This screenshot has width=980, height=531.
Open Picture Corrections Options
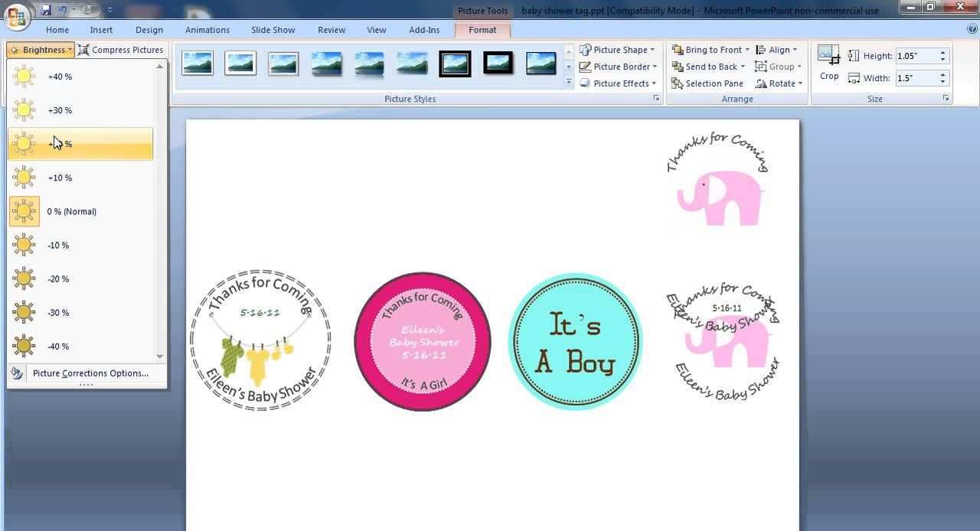pos(90,373)
